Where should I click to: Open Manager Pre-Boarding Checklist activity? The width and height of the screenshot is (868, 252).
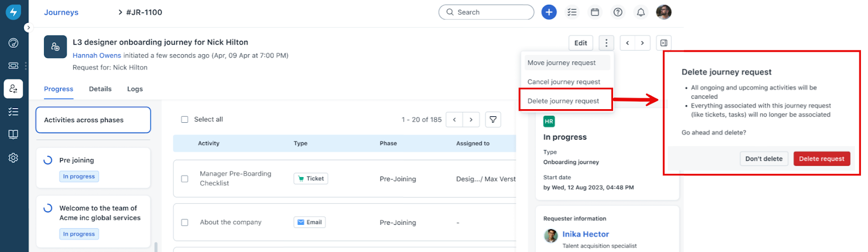[x=235, y=178]
